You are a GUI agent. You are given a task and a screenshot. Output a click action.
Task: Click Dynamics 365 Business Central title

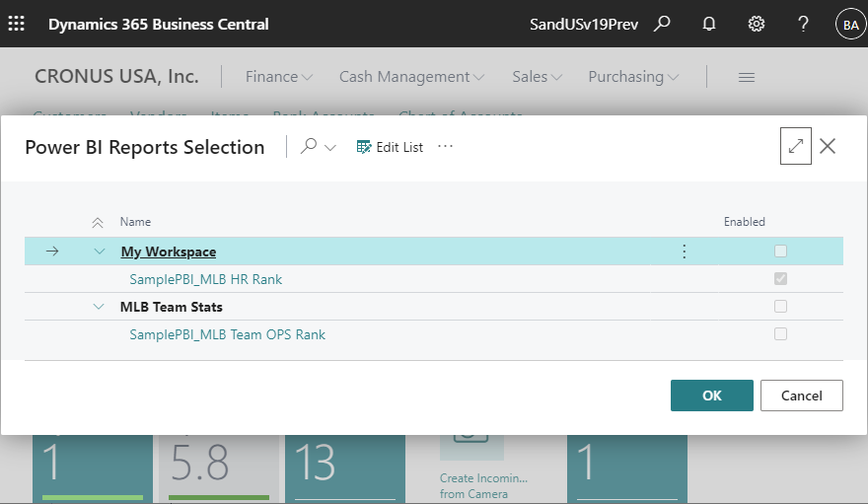coord(159,25)
